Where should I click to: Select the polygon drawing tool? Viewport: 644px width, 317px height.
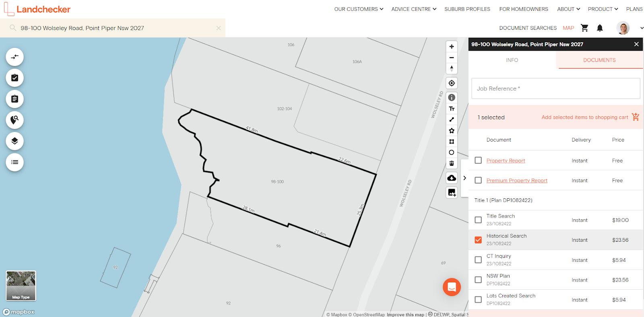452,131
